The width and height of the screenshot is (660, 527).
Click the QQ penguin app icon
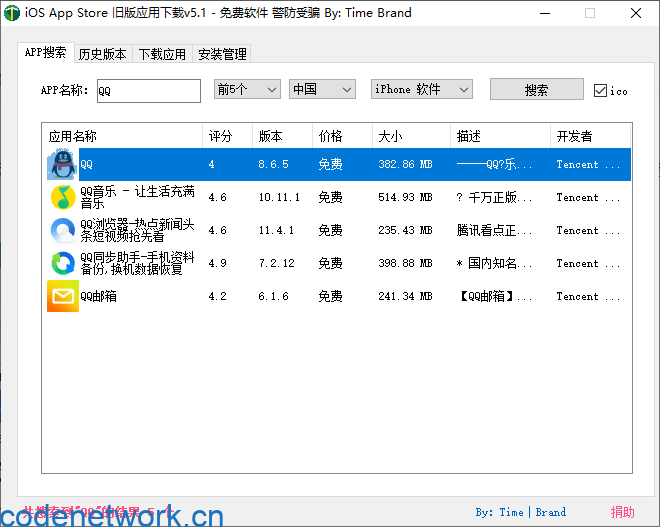click(63, 164)
